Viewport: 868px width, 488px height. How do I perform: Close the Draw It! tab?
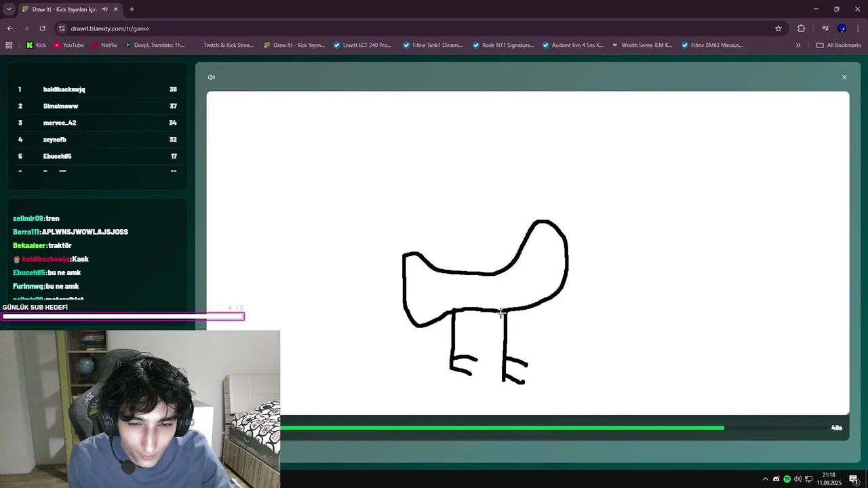(x=116, y=9)
